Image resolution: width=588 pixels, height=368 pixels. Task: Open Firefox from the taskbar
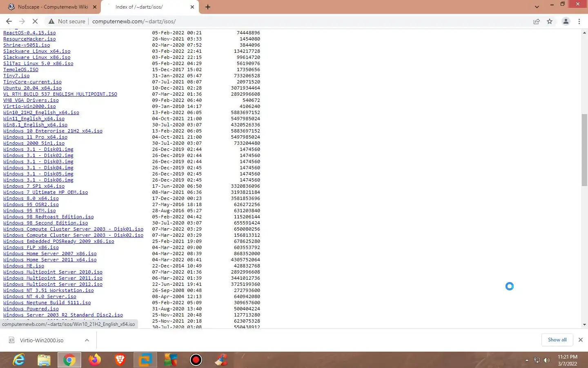[95, 360]
